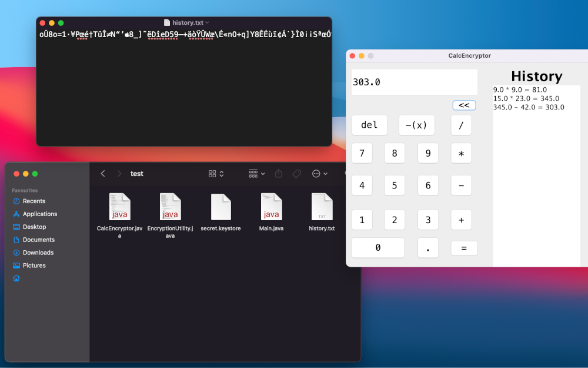This screenshot has height=368, width=588.
Task: Click the calculator display showing 303.0
Action: [414, 82]
